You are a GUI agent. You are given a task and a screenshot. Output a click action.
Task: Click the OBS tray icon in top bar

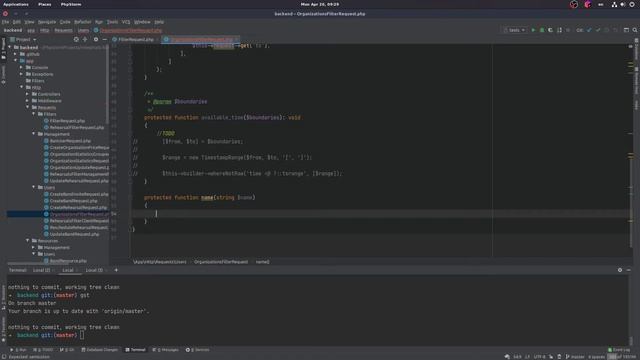tap(574, 4)
